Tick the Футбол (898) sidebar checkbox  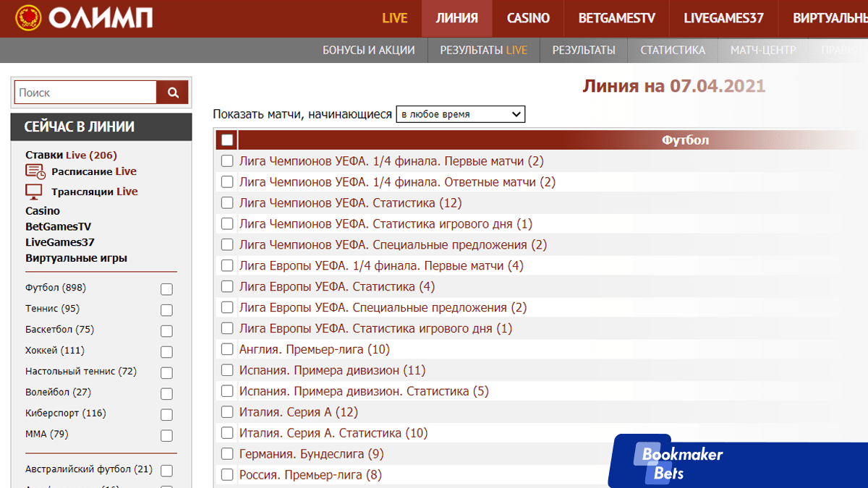click(166, 289)
